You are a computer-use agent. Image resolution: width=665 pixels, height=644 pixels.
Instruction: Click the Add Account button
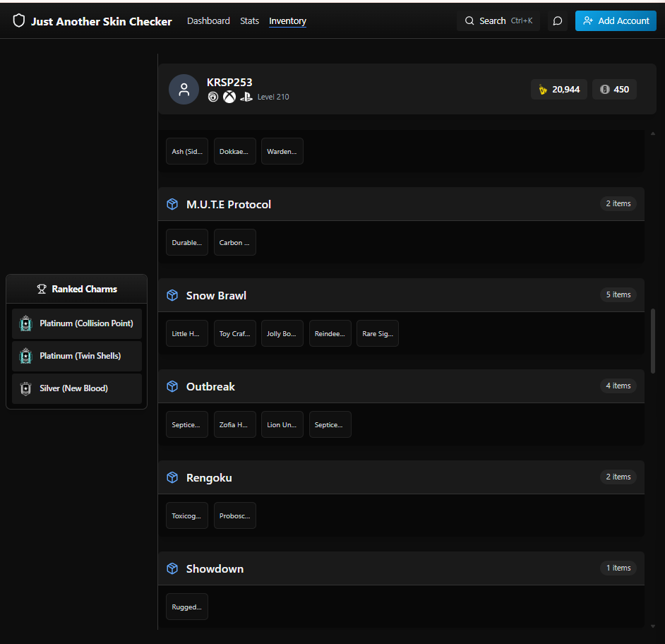(616, 20)
